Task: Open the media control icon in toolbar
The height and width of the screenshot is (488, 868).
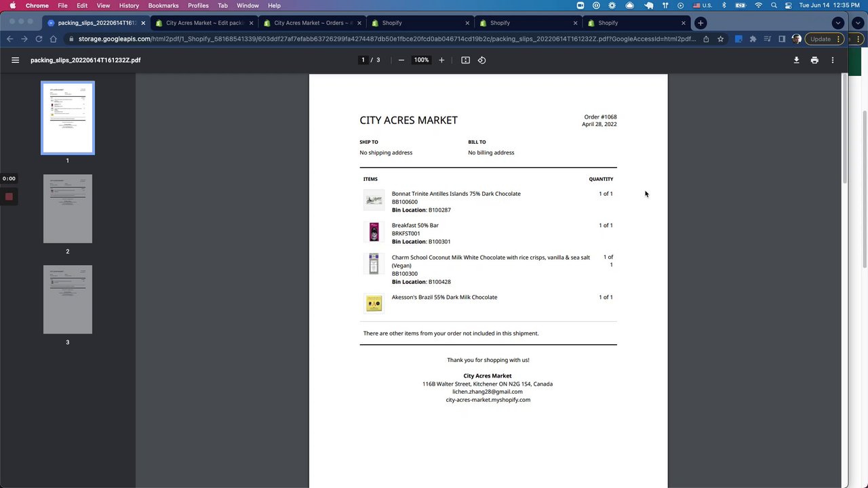Action: [x=767, y=39]
